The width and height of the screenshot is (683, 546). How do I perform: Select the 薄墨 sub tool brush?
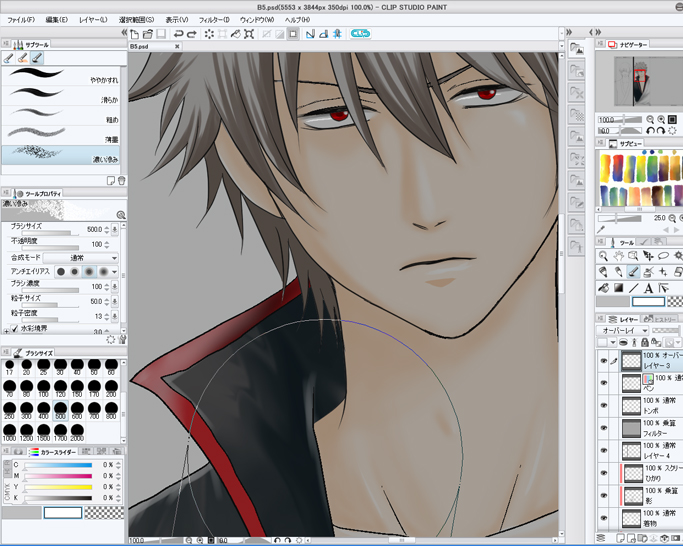click(x=61, y=135)
